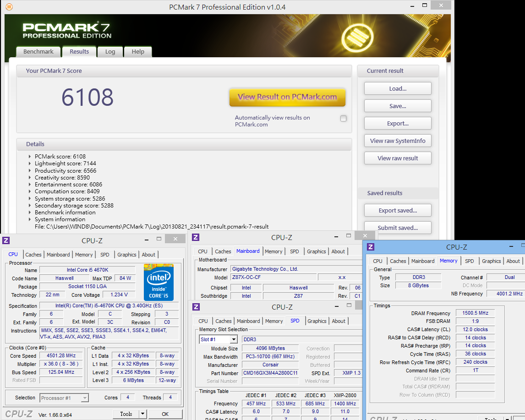Click the Part Number field CMD16GX3M4A2800C11
Image resolution: width=525 pixels, height=420 pixels.
coord(270,373)
